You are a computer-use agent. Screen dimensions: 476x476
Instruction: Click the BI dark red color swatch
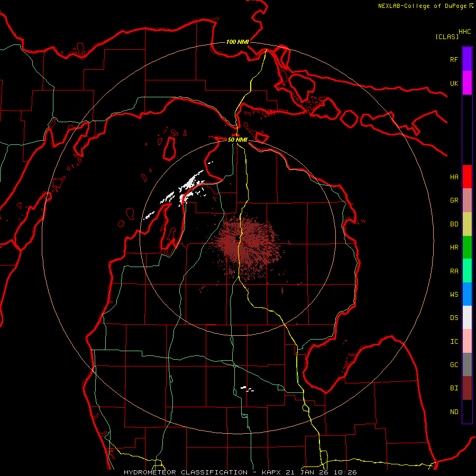pos(467,388)
